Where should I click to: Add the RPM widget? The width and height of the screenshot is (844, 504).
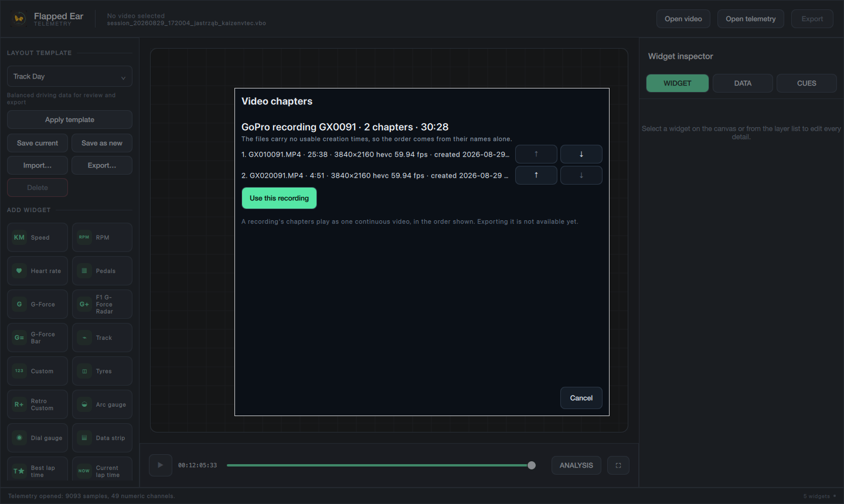point(102,237)
